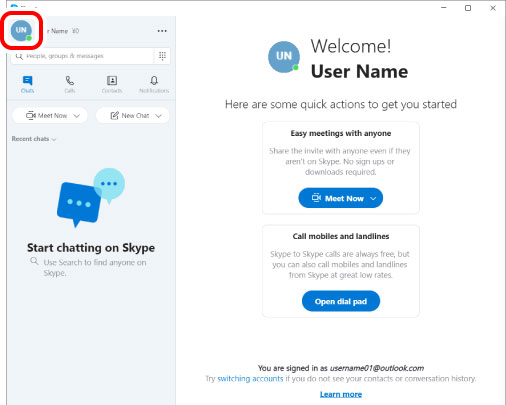506x405 pixels.
Task: Switch to the Calls tab
Action: pyautogui.click(x=70, y=84)
